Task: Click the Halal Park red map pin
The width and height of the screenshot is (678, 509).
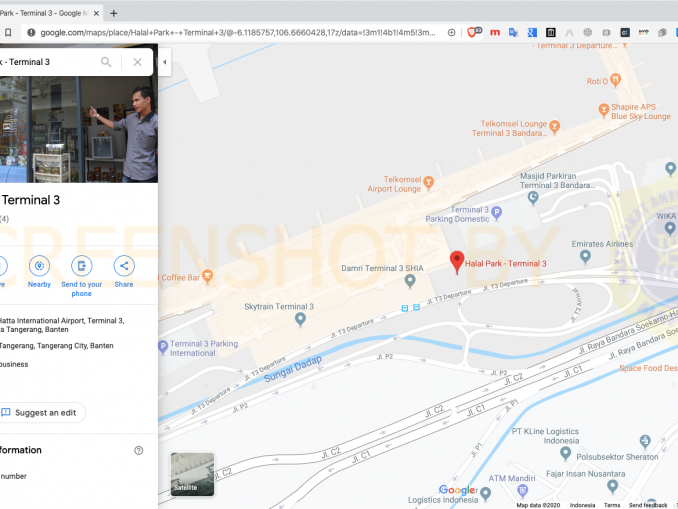Action: (x=457, y=262)
